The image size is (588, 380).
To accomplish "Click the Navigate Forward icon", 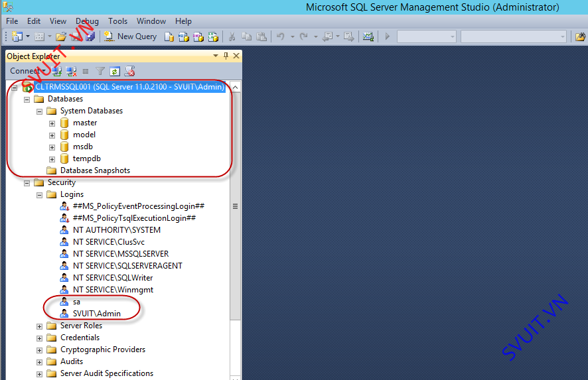I will pos(349,36).
